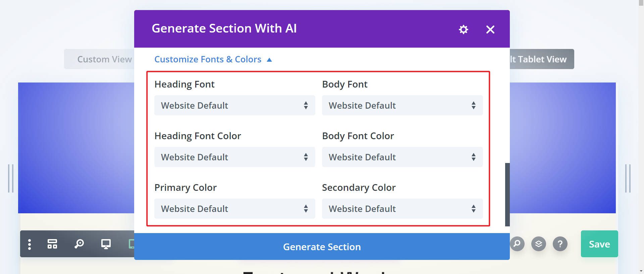This screenshot has height=274, width=644.
Task: Open the wireframe view icon
Action: (x=52, y=244)
